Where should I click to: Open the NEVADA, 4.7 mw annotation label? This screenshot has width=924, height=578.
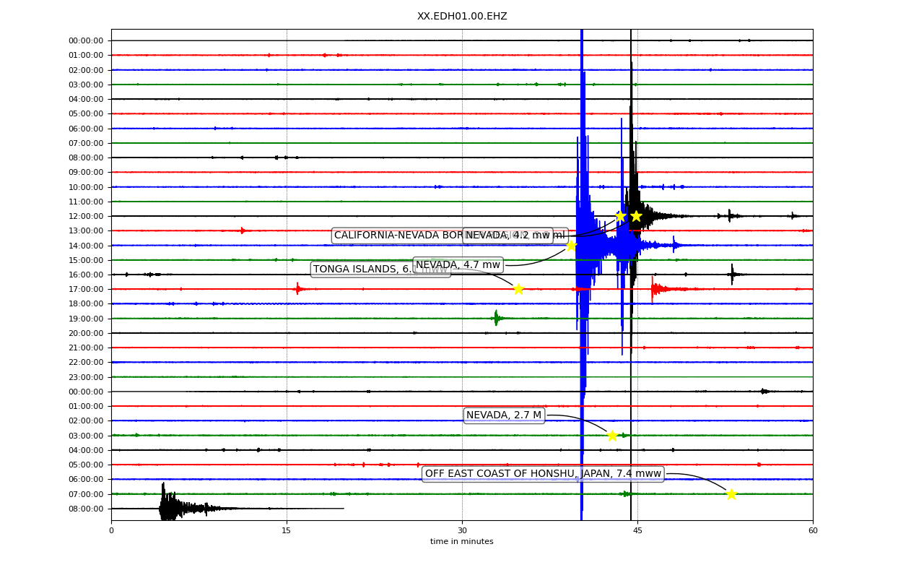pyautogui.click(x=458, y=265)
